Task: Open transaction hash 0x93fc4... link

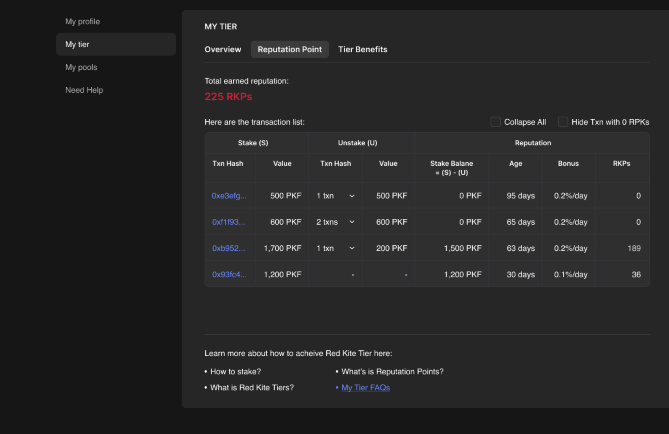Action: 229,274
